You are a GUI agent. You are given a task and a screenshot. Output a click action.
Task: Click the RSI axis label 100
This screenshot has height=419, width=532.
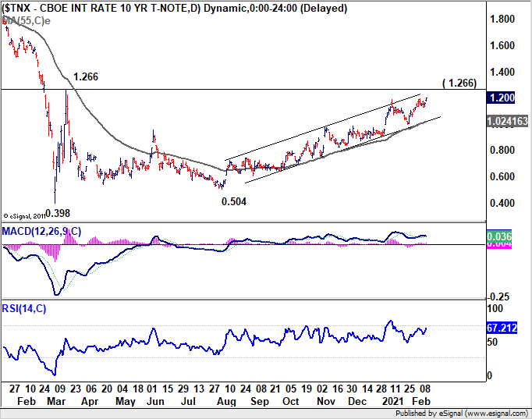[x=495, y=308]
